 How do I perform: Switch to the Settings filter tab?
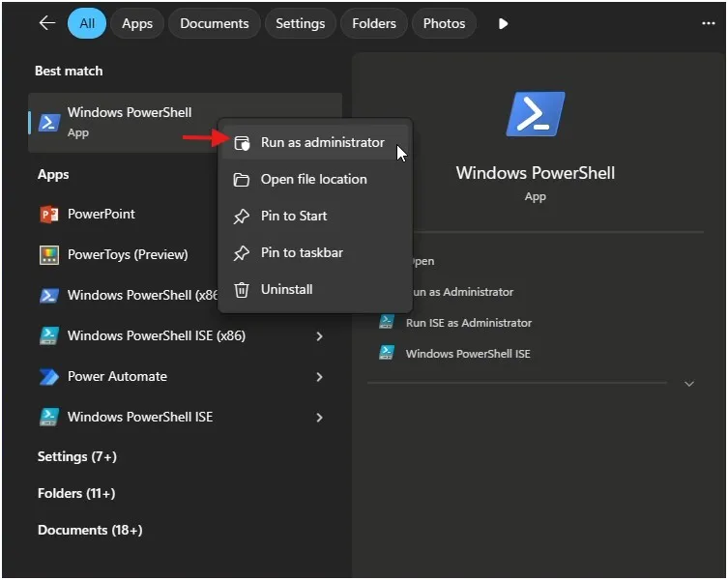pos(301,23)
